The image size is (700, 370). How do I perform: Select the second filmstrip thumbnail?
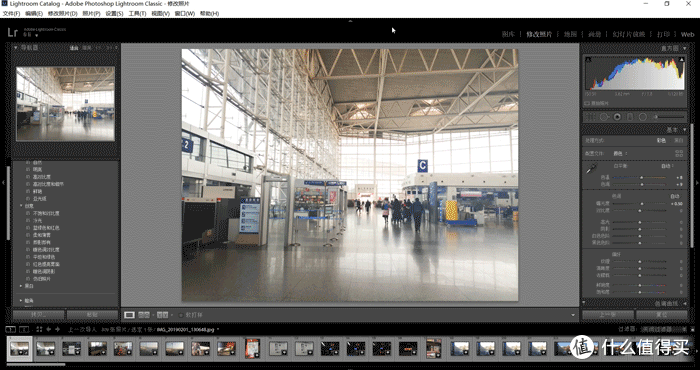click(x=46, y=348)
